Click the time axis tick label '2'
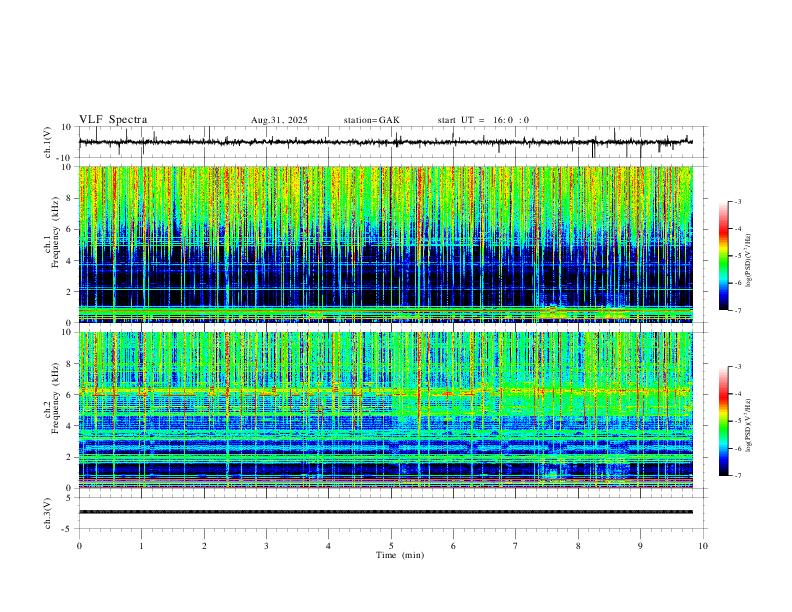 click(204, 546)
